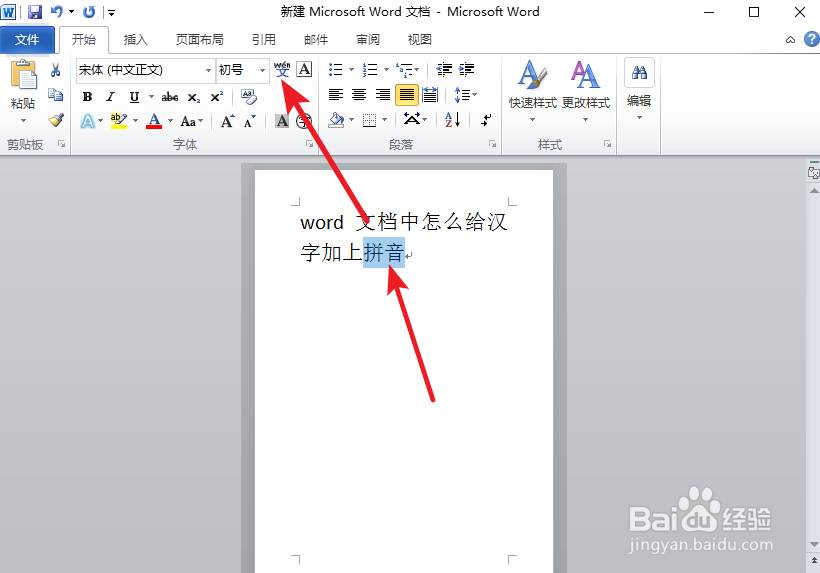820x573 pixels.
Task: Select the Format Painter brush
Action: 55,120
